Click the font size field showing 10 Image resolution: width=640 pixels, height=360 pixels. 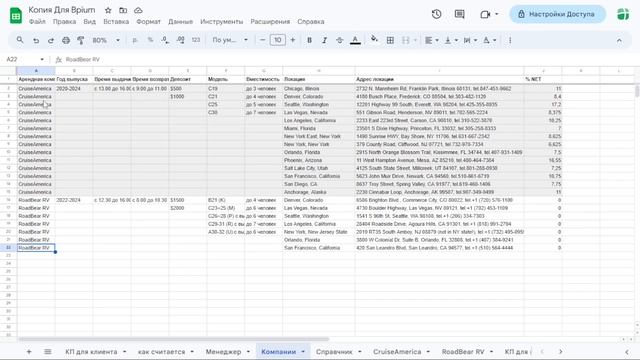click(x=278, y=40)
